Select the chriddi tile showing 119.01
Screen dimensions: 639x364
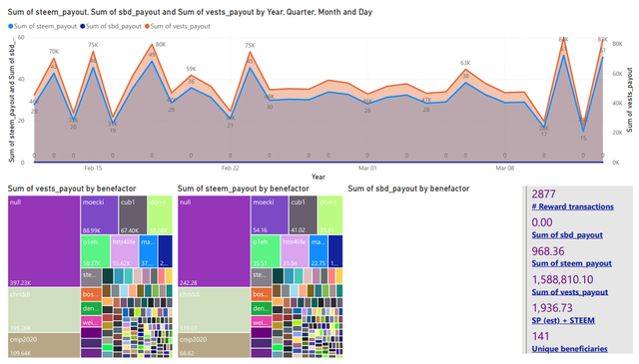tap(214, 310)
